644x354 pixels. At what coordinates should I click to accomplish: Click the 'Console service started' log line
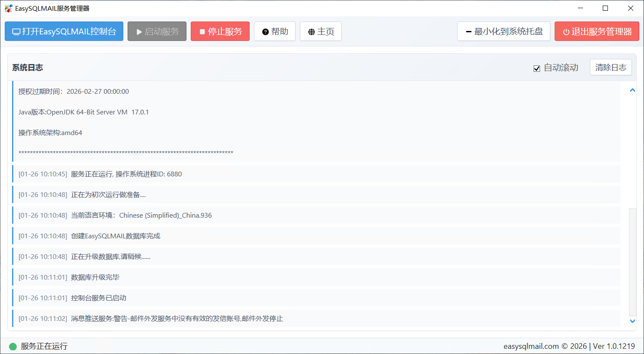point(98,298)
